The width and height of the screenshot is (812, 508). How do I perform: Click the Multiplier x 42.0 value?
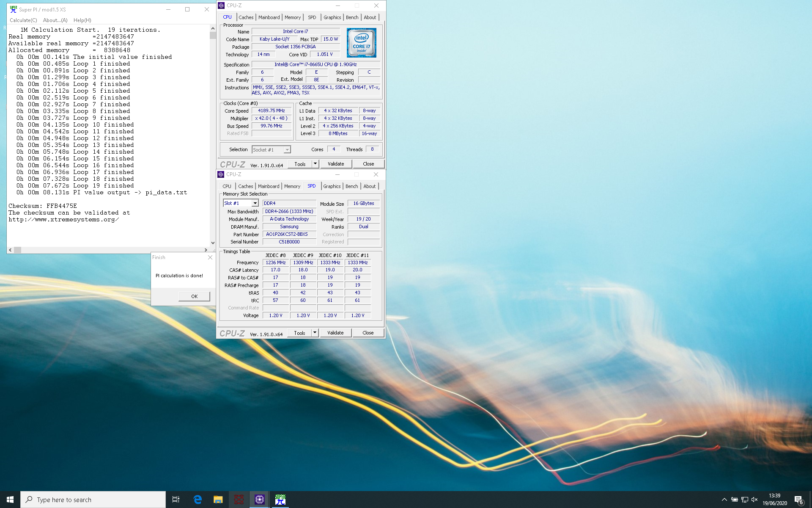272,119
